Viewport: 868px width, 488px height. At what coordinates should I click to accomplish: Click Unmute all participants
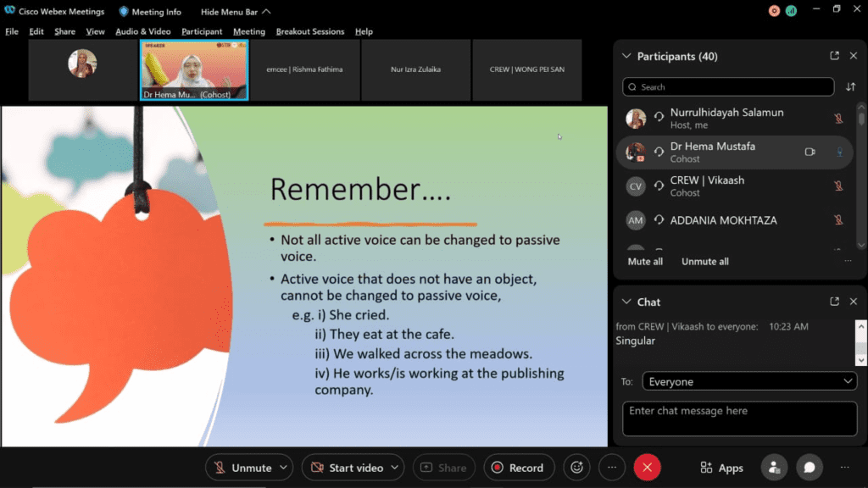click(x=704, y=261)
